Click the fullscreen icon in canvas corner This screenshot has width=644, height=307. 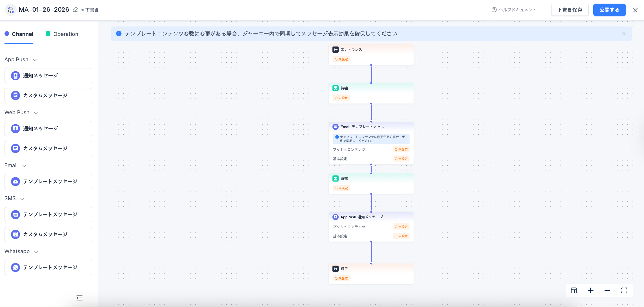[x=624, y=290]
